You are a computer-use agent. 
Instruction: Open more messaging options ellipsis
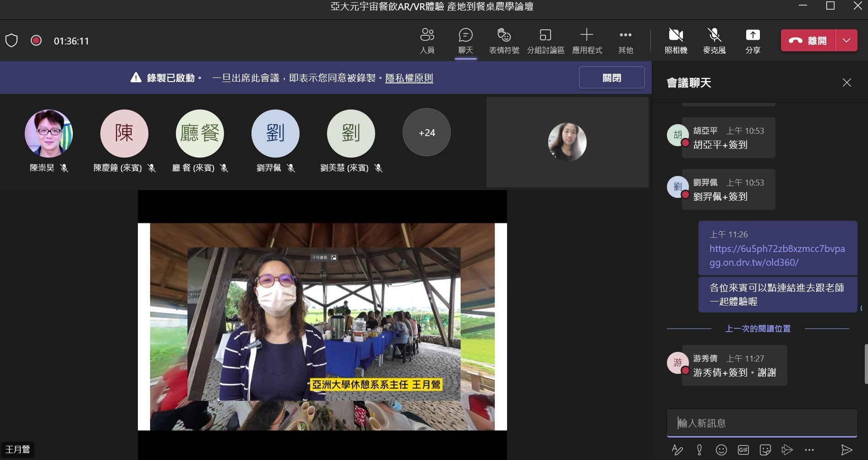809,450
